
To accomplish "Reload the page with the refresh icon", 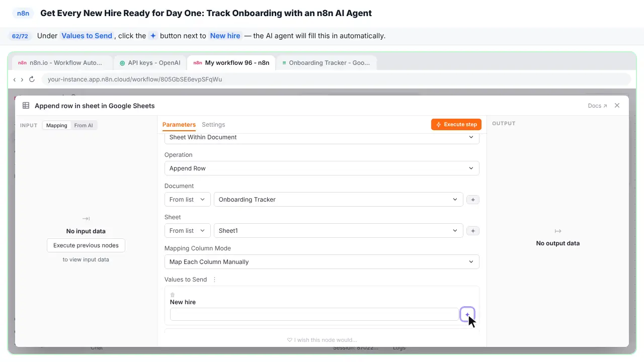I will (32, 79).
